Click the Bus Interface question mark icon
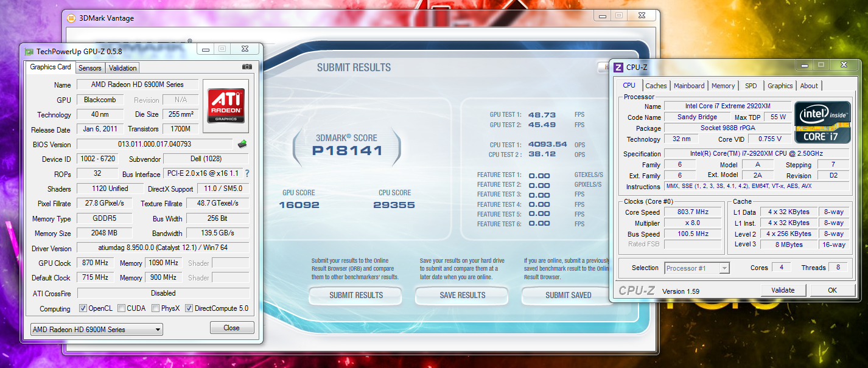Screen dimensions: 868x368 pos(247,173)
